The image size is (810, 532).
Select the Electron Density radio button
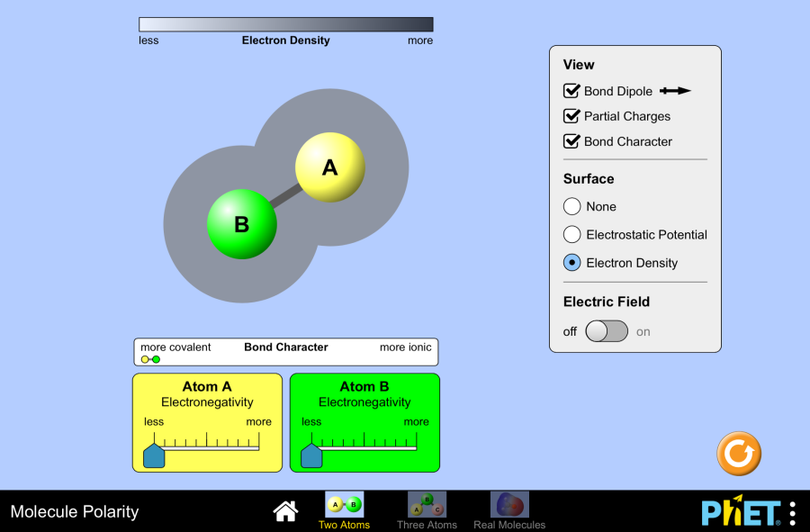[x=572, y=263]
